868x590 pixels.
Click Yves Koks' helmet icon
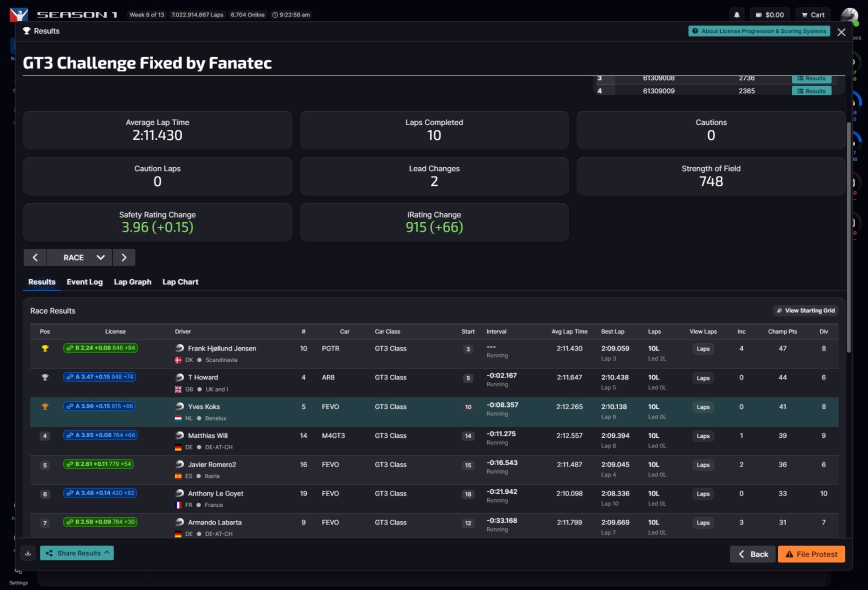(179, 406)
